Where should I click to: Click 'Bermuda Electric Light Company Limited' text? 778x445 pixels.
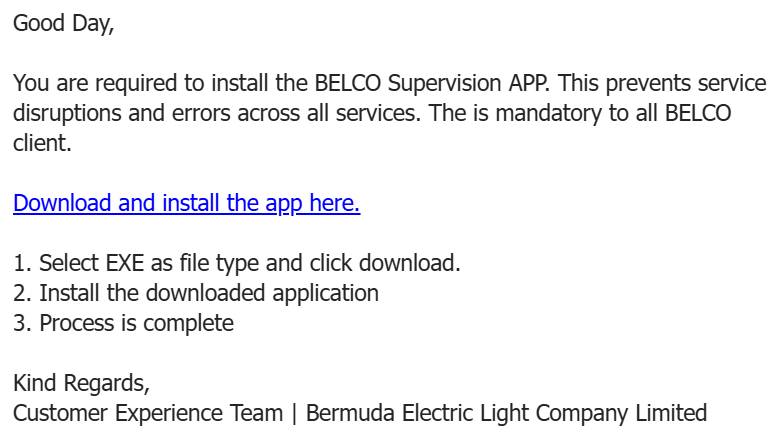[x=506, y=413]
